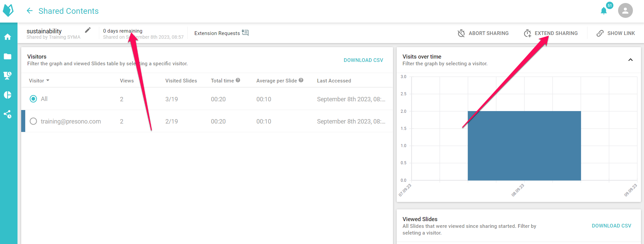Show help for Average per Slide
The width and height of the screenshot is (644, 244).
pyautogui.click(x=301, y=80)
